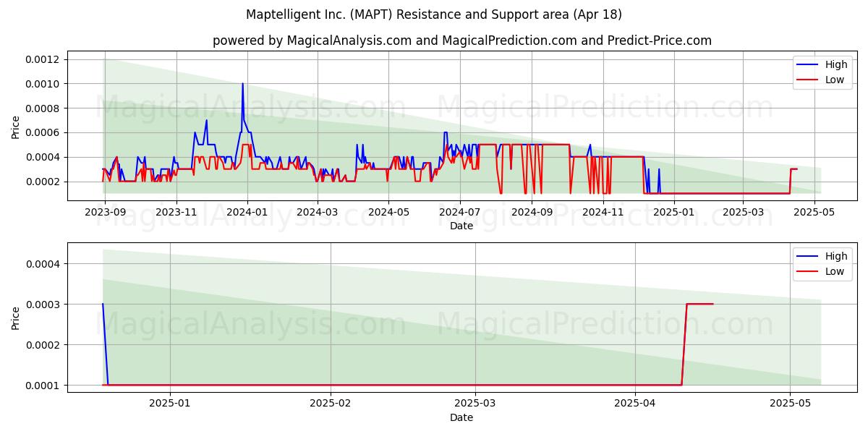Click the chart title mentioning Maptelligent Inc. (MAPT)
This screenshot has height=434, width=868.
(x=433, y=14)
